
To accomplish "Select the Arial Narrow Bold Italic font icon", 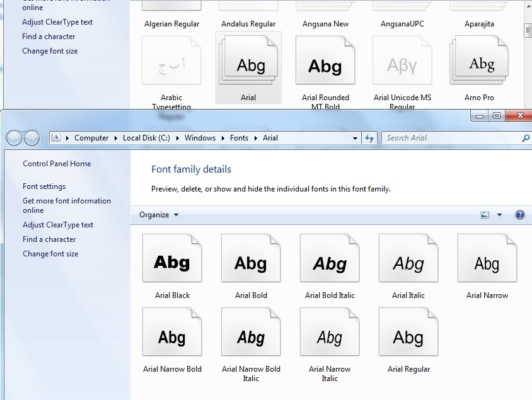I will [251, 332].
